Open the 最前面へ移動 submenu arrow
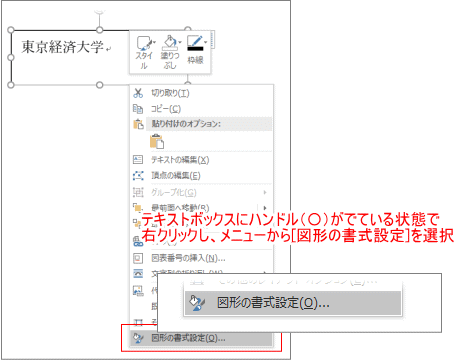The image size is (457, 363). (x=265, y=208)
